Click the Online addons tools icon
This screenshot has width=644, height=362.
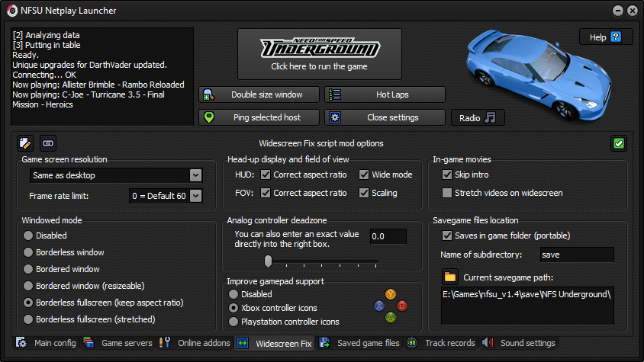tap(165, 343)
